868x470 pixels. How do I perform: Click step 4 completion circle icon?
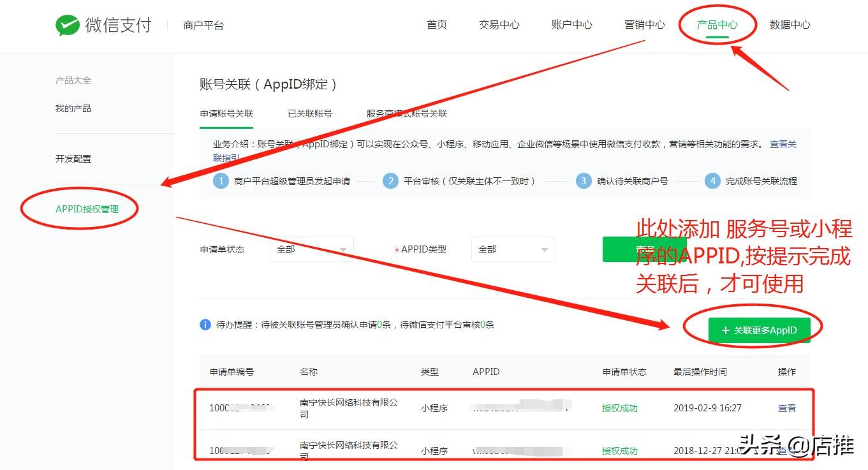pyautogui.click(x=712, y=181)
